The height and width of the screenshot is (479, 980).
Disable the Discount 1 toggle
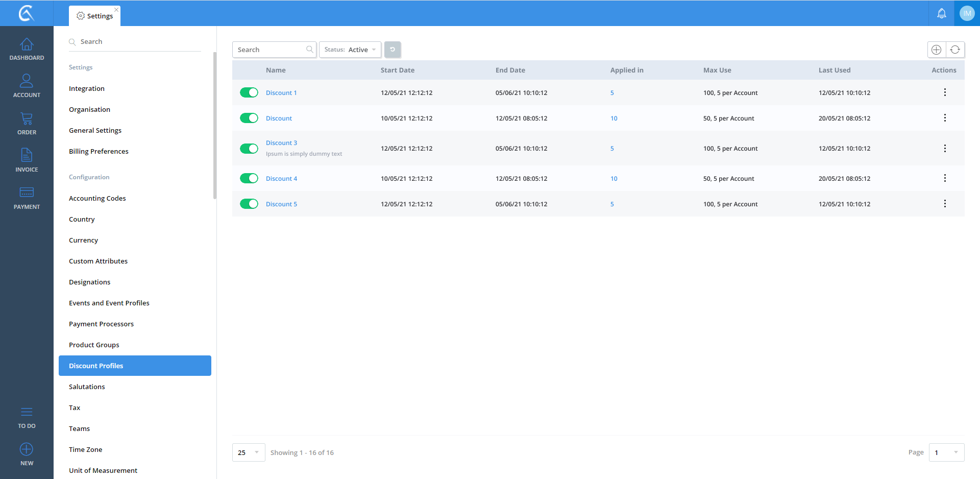pyautogui.click(x=249, y=92)
